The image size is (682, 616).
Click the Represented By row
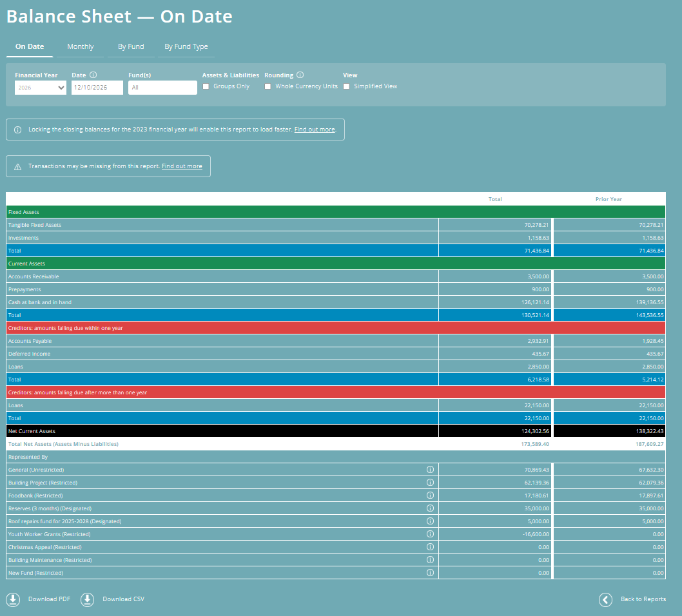[336, 457]
